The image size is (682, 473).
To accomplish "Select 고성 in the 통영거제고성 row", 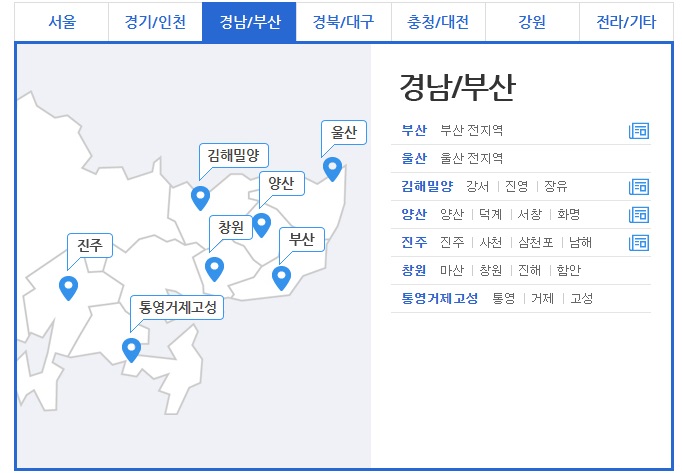I will (x=582, y=299).
